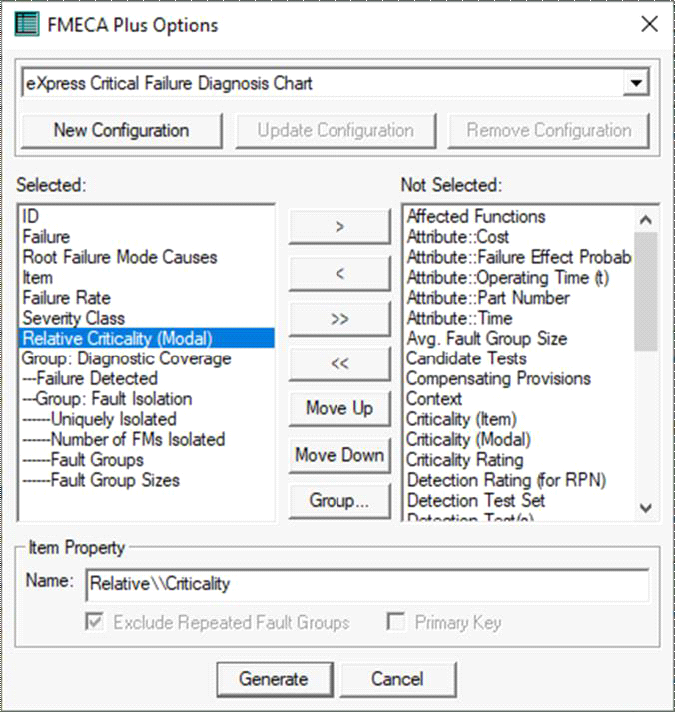Select Attribute::Time entry
The width and height of the screenshot is (676, 713).
[519, 318]
